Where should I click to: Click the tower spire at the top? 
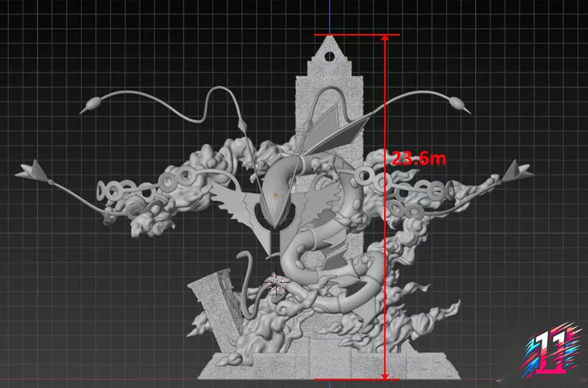[330, 44]
